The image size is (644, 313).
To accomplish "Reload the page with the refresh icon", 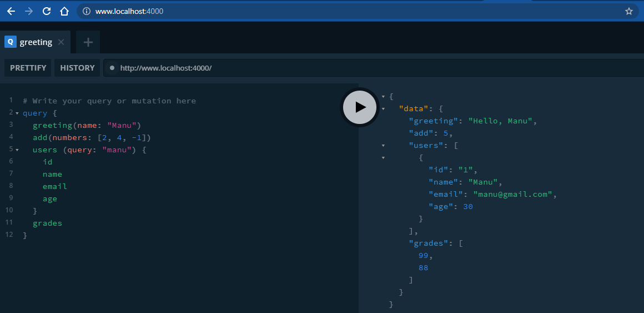I will (47, 12).
